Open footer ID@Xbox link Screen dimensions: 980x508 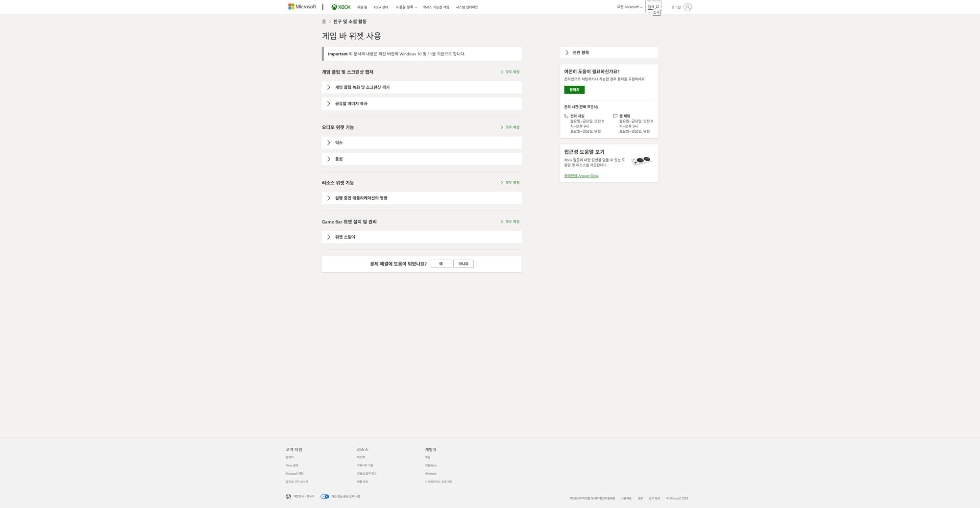pos(431,465)
